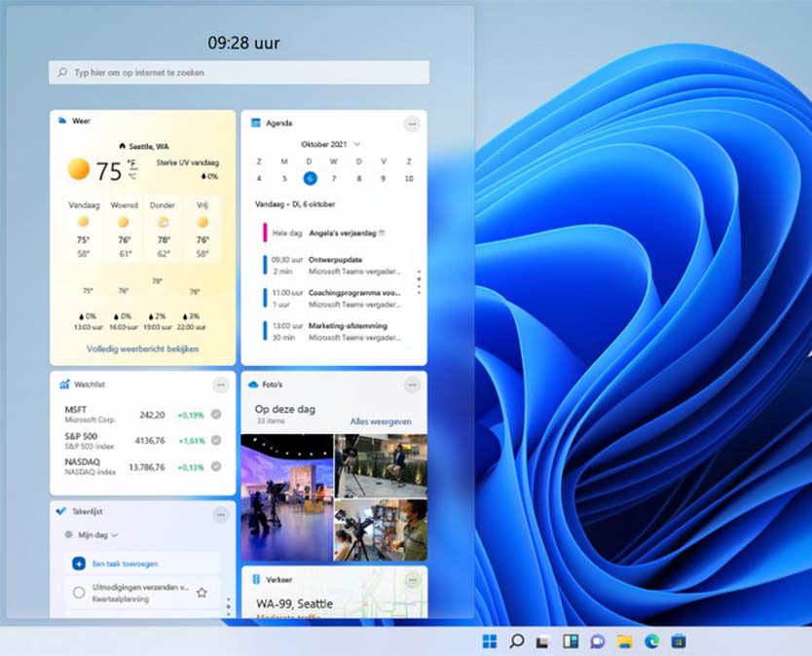Select the Watchlist widget chart icon
812x656 pixels.
(x=64, y=384)
